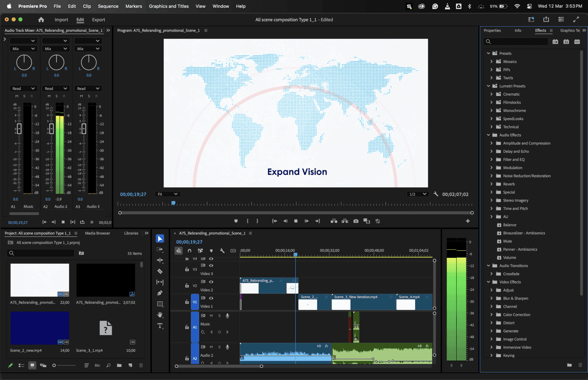The width and height of the screenshot is (588, 380).
Task: Toggle Snap in Timeline magnet icon
Action: [x=189, y=251]
